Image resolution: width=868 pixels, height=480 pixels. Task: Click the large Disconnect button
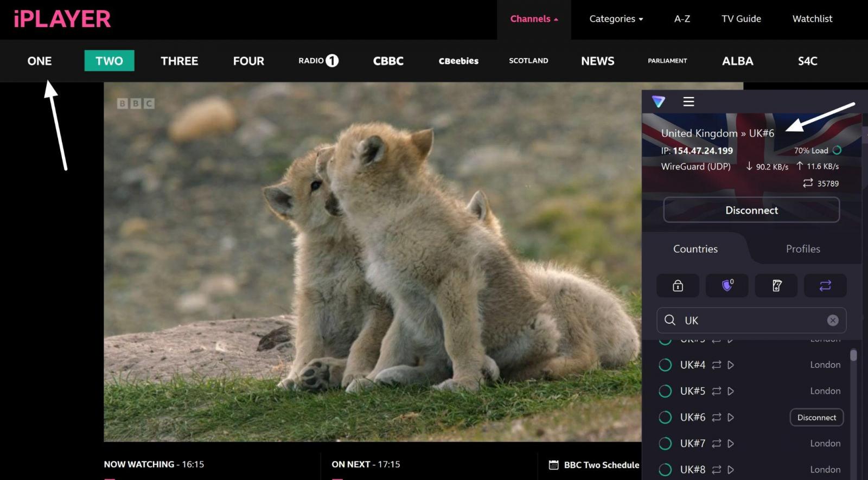coord(751,210)
